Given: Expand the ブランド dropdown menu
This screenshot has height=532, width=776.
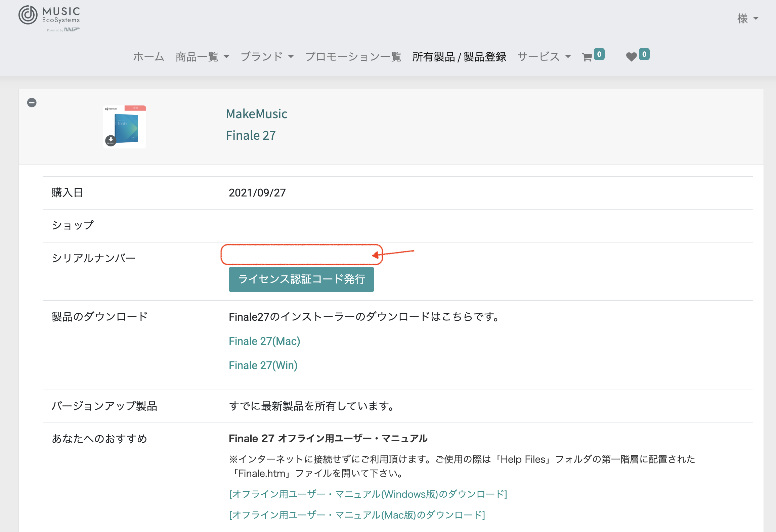Looking at the screenshot, I should [267, 57].
